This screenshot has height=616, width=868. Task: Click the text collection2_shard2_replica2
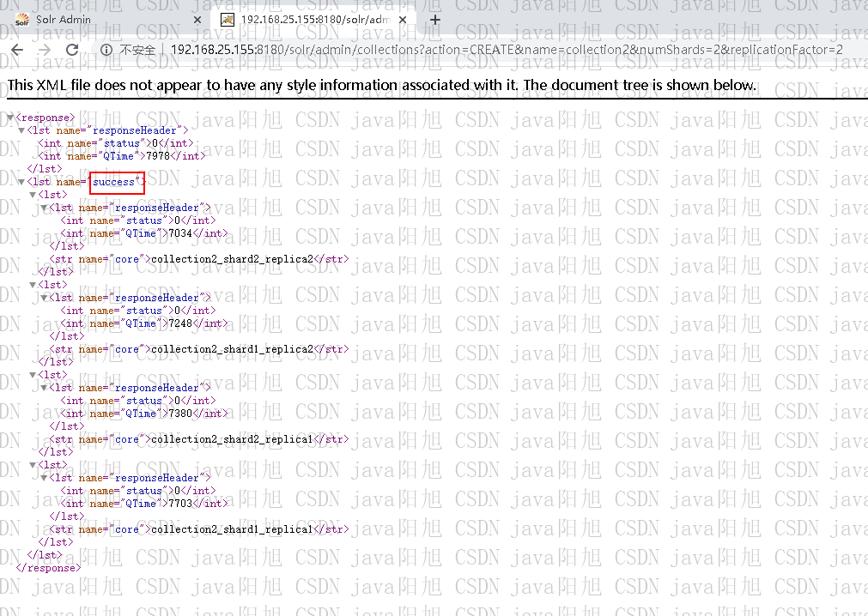(x=232, y=259)
